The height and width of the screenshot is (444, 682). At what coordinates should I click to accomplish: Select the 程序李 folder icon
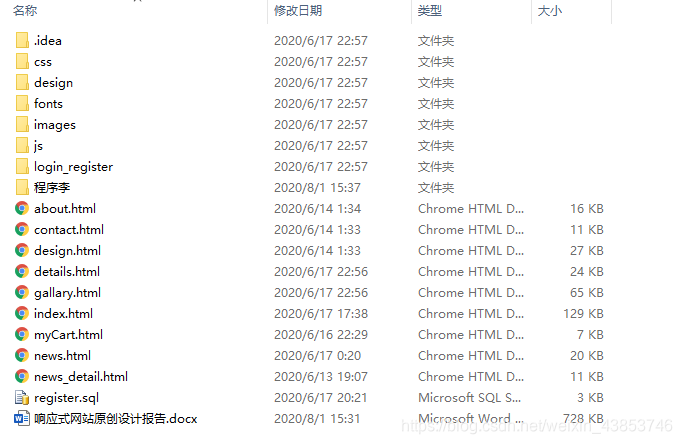[x=22, y=187]
